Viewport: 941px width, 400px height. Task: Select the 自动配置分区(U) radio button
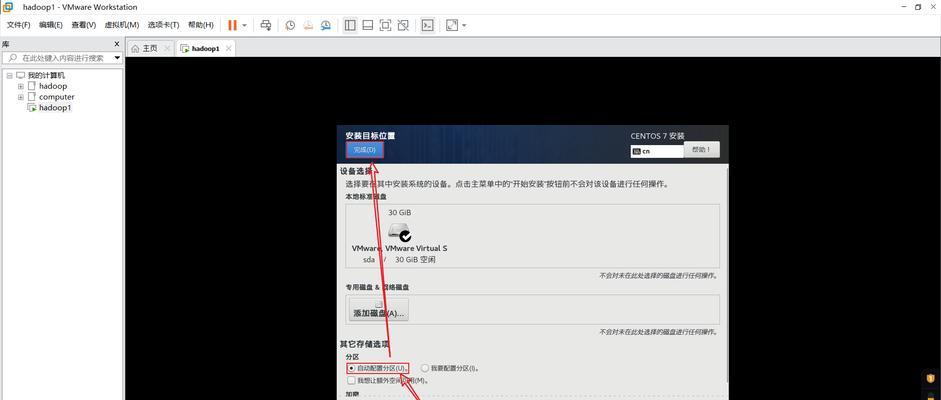click(x=352, y=368)
